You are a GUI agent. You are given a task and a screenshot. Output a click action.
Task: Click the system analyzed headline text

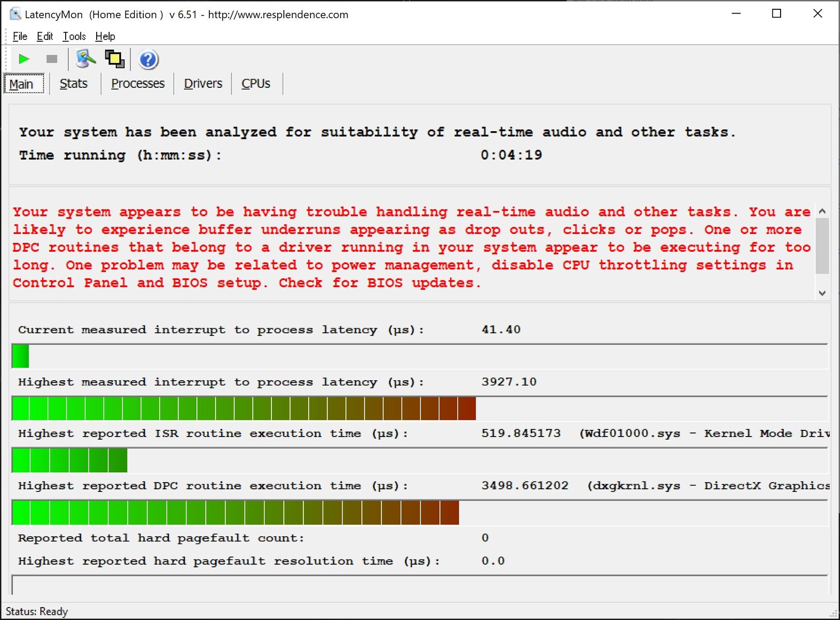(377, 132)
